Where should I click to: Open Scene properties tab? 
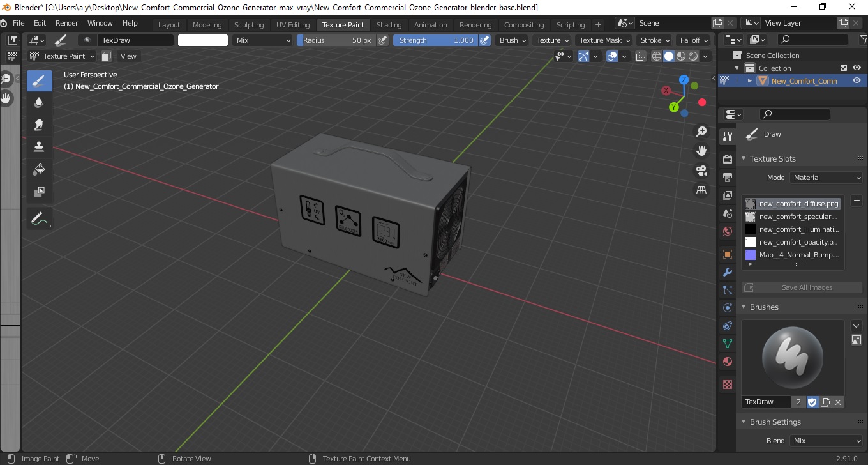pos(727,213)
